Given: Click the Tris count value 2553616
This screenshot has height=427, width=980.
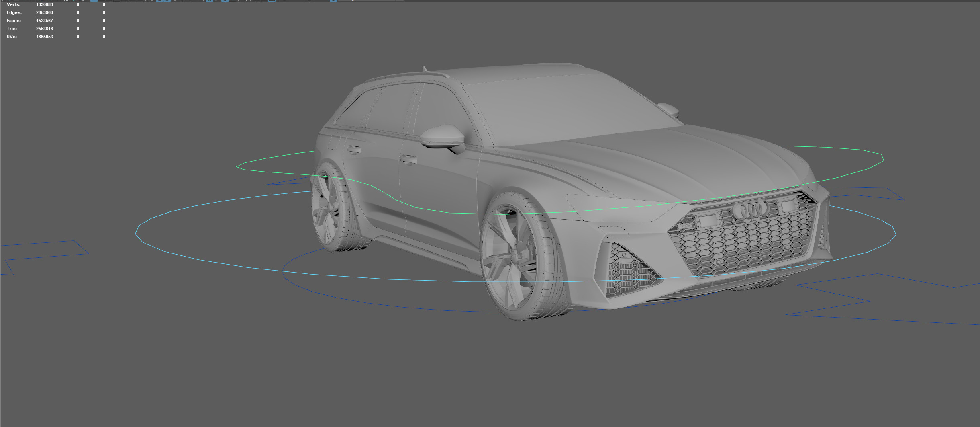Looking at the screenshot, I should 45,29.
